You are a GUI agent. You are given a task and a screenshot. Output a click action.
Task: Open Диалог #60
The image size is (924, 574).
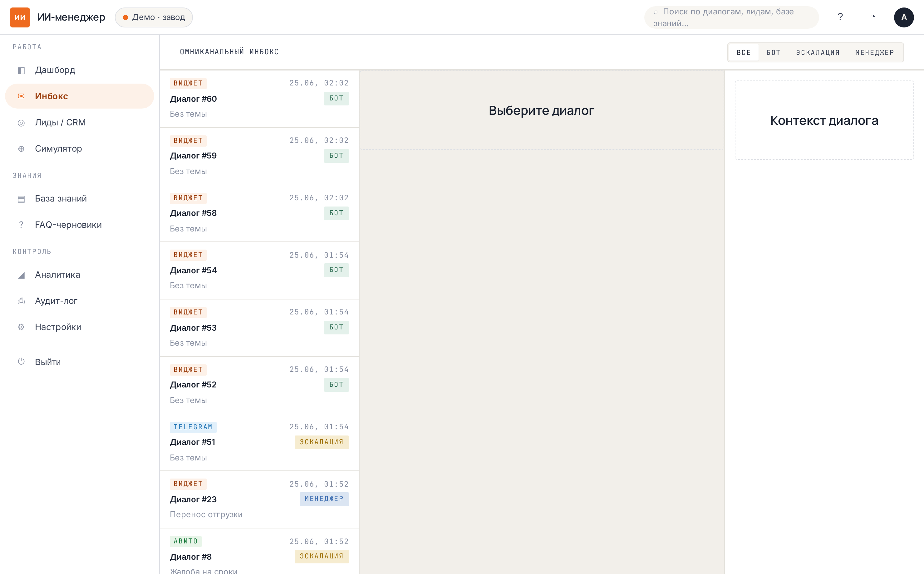[x=259, y=99]
